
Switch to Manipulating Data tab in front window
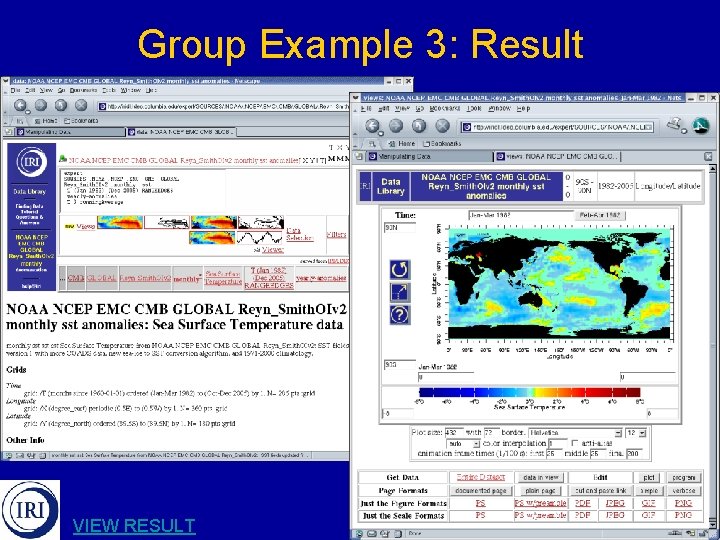tap(428, 157)
